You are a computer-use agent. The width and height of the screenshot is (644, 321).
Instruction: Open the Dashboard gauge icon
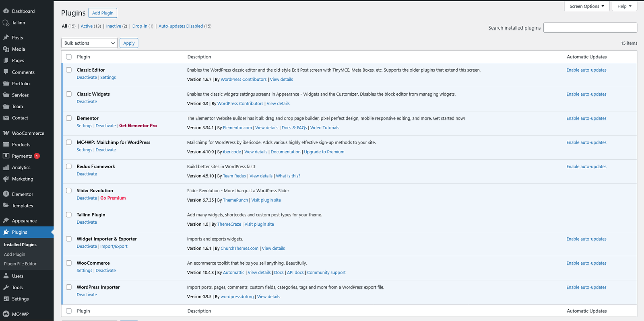click(x=6, y=11)
